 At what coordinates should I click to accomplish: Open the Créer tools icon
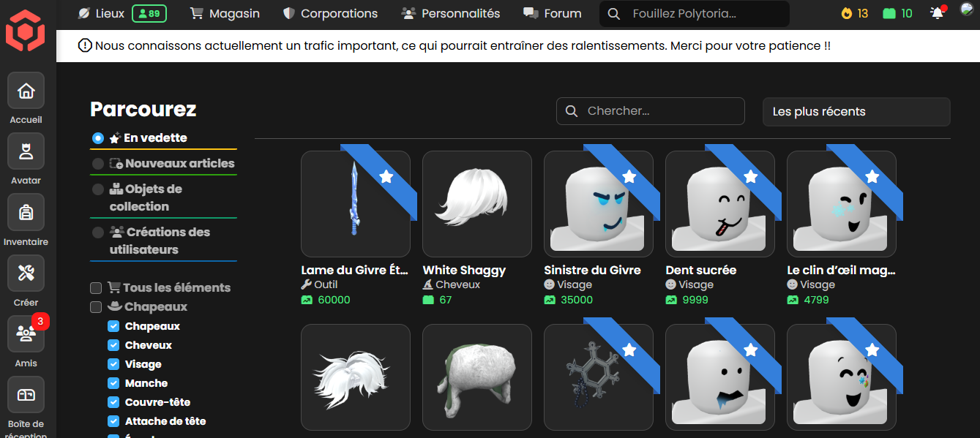coord(26,273)
